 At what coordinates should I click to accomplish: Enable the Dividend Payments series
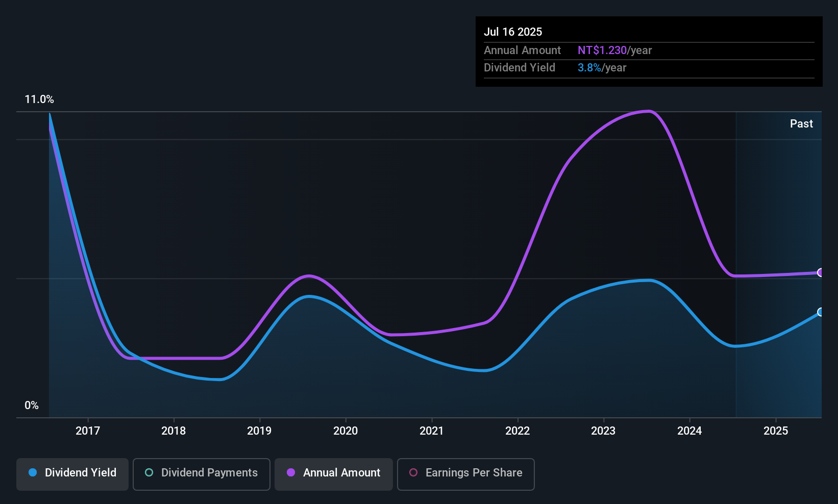(x=202, y=474)
